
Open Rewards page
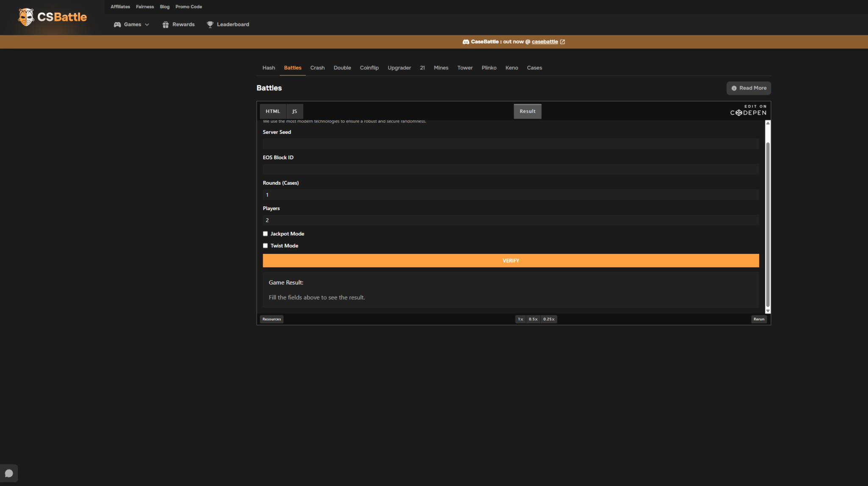pyautogui.click(x=178, y=25)
